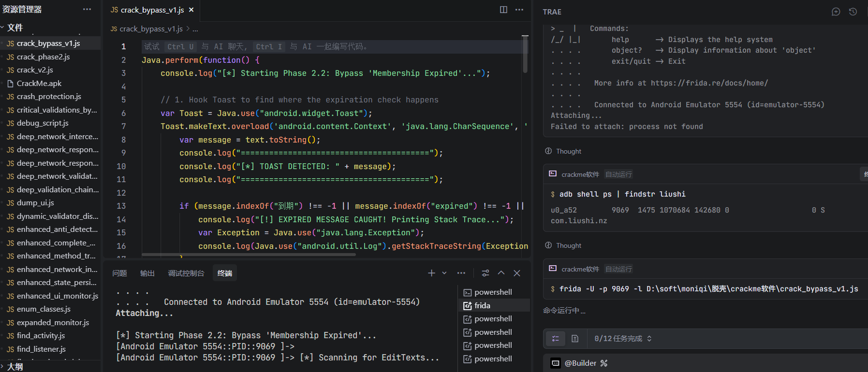The image size is (868, 372).
Task: Maximize the terminal panel with up chevron
Action: coord(501,273)
